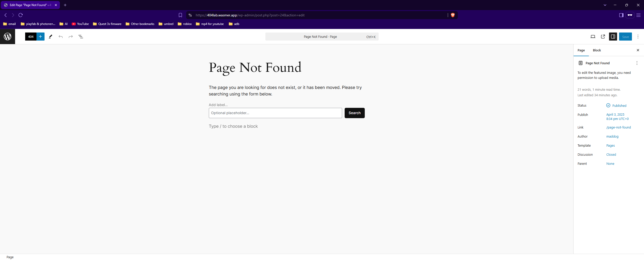644x260 pixels.
Task: Click the WordPress logo icon
Action: click(x=8, y=37)
